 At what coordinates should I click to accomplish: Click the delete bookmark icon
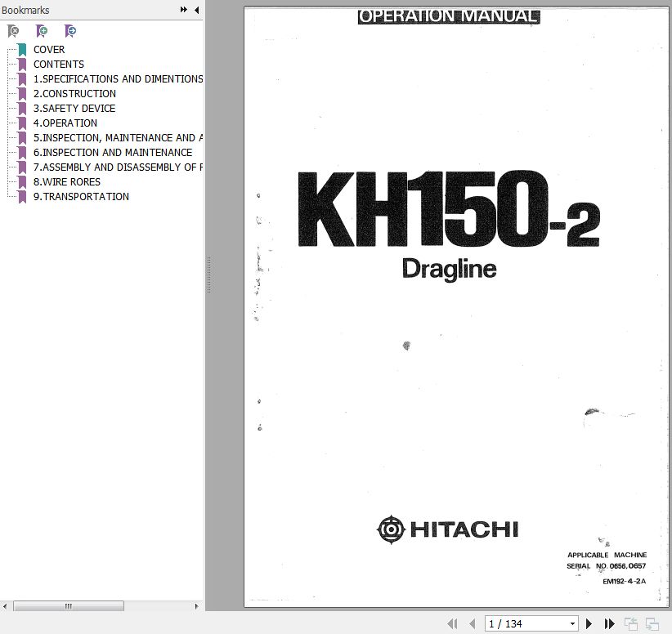tap(13, 31)
